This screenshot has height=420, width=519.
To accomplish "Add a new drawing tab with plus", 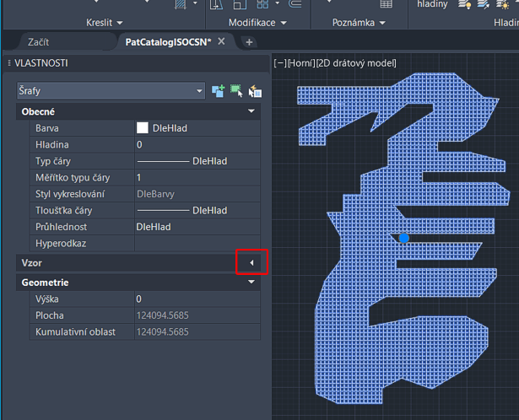I will coord(249,41).
